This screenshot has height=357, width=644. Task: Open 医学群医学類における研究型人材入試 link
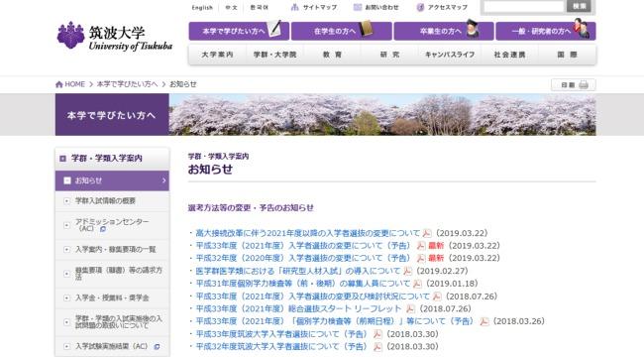tap(298, 271)
